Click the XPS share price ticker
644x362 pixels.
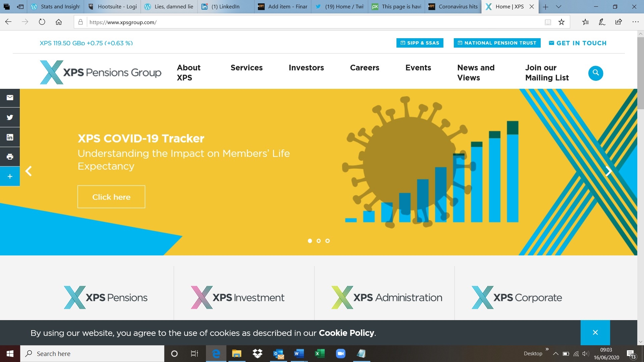86,43
